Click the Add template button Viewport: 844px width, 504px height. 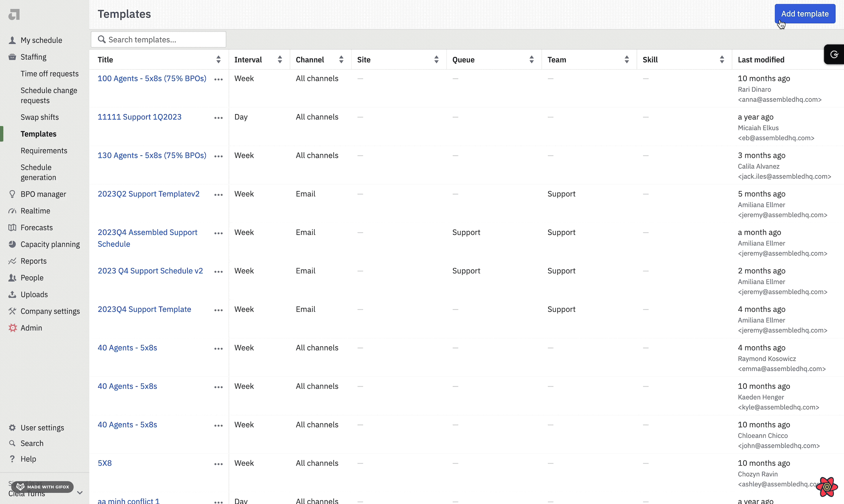[x=805, y=14]
